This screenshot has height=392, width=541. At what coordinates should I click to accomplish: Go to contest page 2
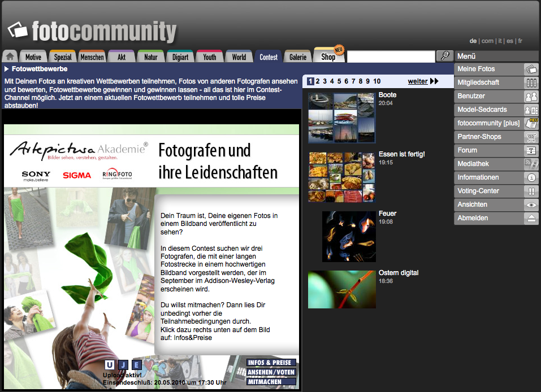(318, 81)
